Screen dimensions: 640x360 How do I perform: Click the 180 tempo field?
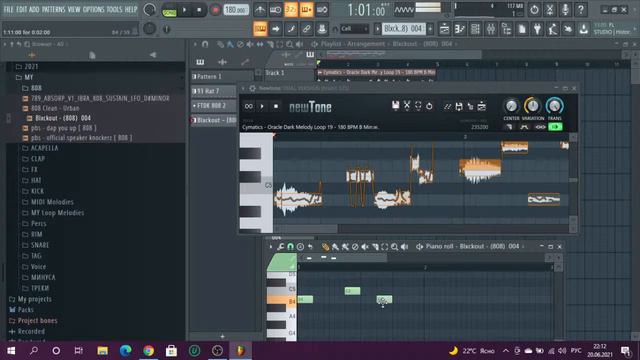236,10
